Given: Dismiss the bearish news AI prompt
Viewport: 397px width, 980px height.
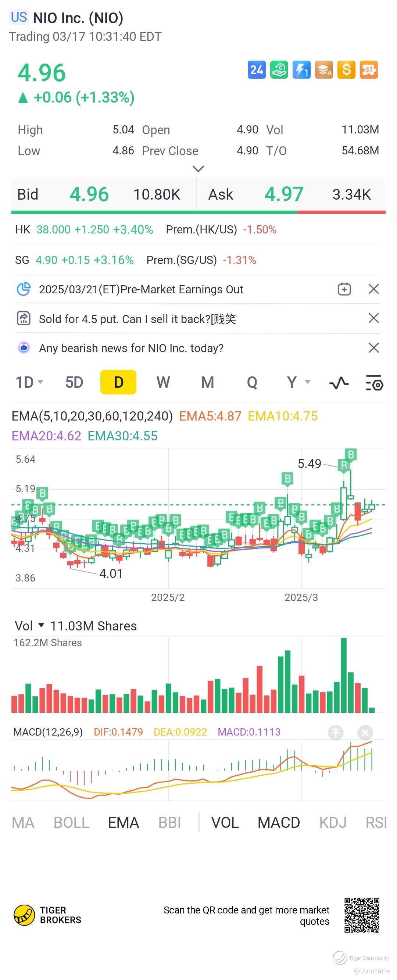Looking at the screenshot, I should [374, 348].
